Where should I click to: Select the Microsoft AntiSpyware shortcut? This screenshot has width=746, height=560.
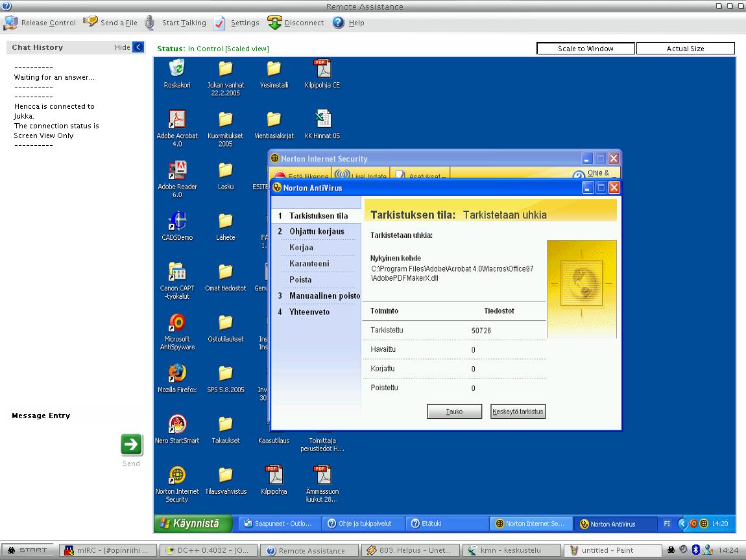[x=177, y=331]
